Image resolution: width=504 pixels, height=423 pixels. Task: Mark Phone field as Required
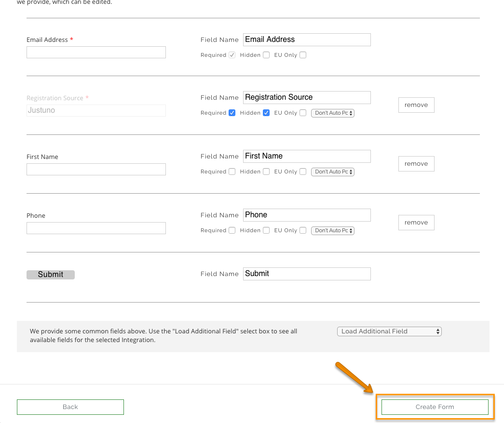click(x=232, y=230)
